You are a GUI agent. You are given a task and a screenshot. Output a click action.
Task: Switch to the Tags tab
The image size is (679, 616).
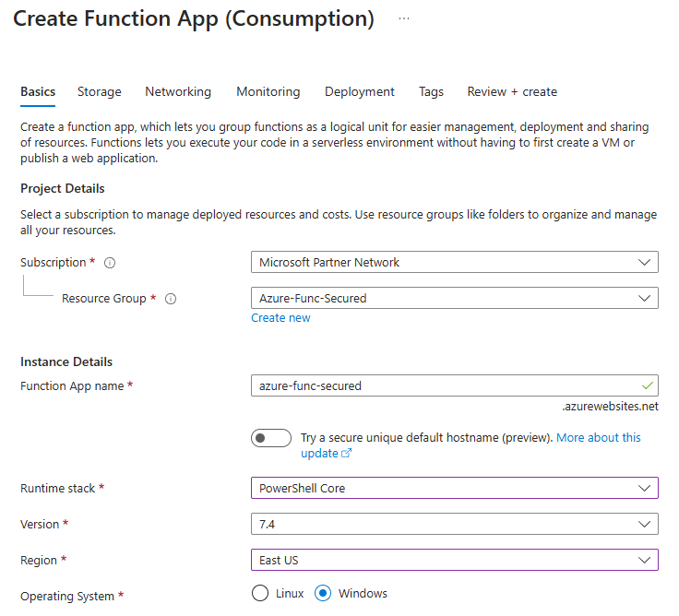(431, 92)
